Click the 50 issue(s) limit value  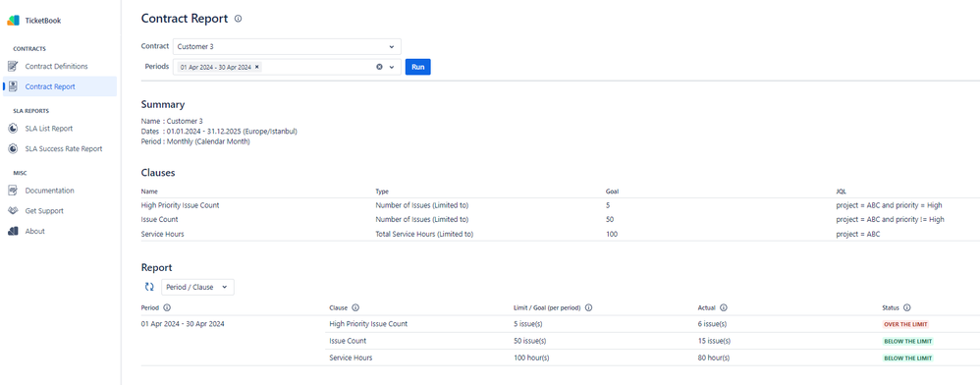[529, 341]
